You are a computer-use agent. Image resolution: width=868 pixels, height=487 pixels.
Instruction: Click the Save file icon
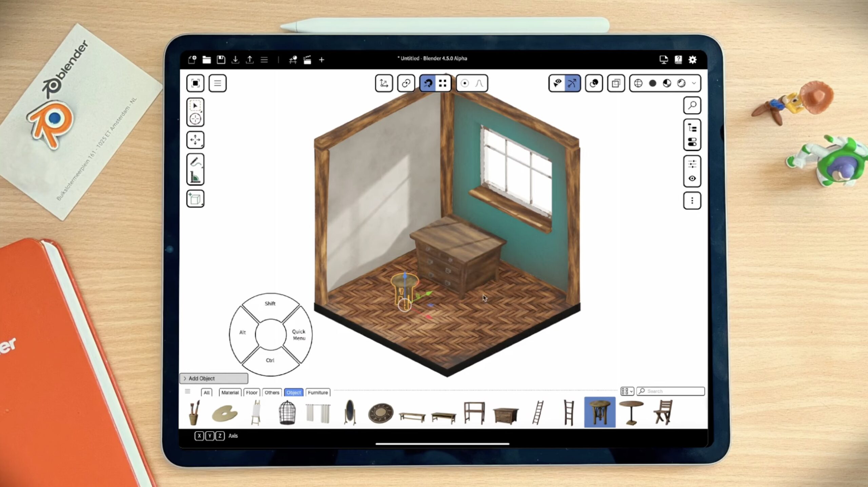pos(221,60)
